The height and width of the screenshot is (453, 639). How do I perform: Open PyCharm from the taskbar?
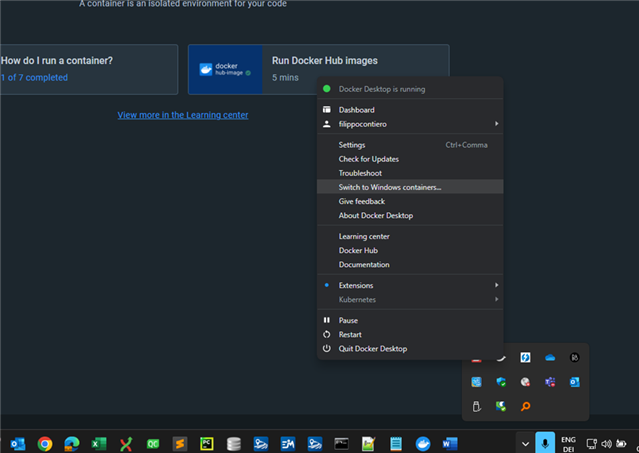pos(207,444)
